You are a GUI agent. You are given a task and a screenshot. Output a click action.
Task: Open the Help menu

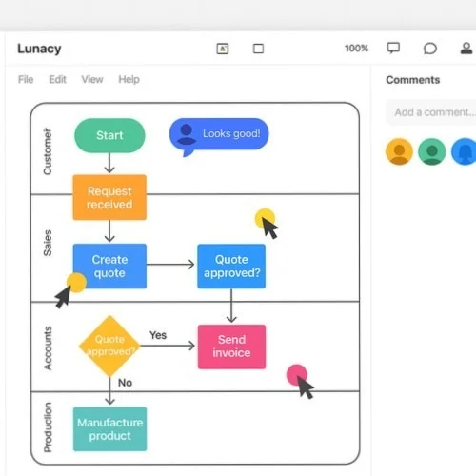(129, 79)
